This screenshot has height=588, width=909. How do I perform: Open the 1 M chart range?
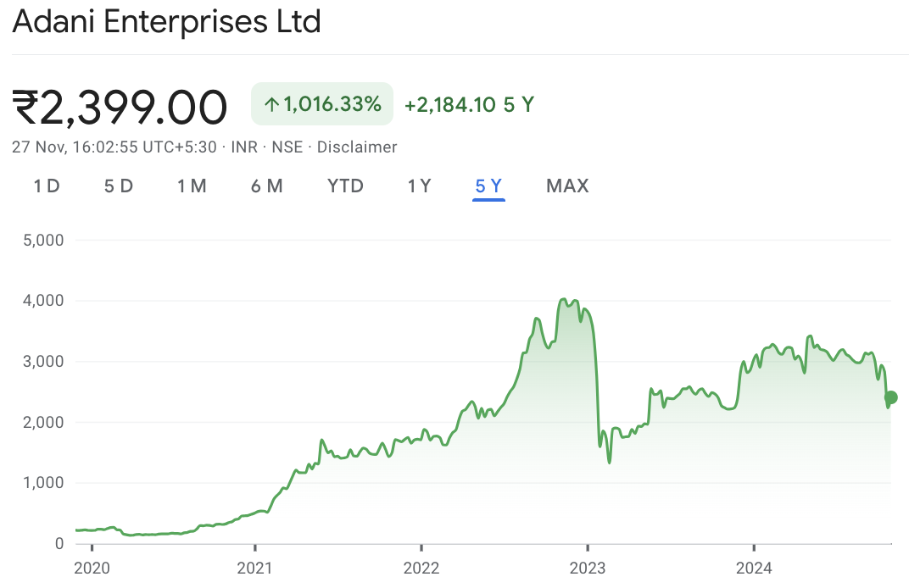tap(192, 186)
